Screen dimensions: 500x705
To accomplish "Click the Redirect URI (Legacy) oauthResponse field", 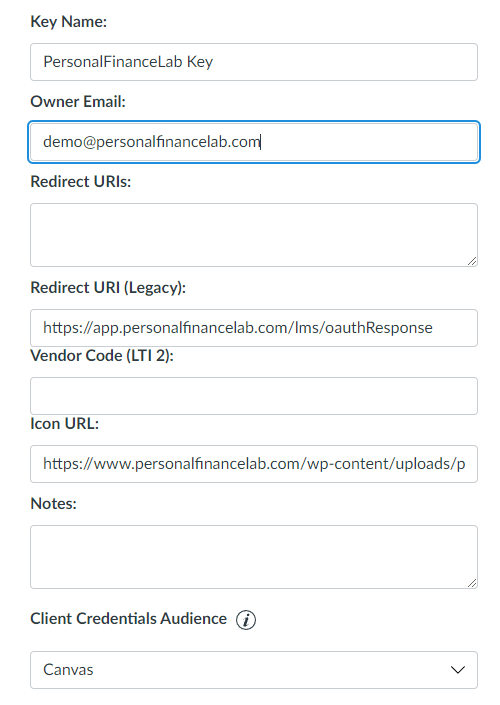I will [254, 328].
